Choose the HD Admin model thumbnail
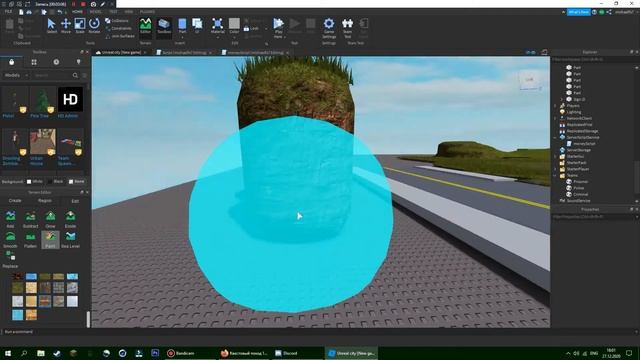Image resolution: width=640 pixels, height=360 pixels. point(70,99)
